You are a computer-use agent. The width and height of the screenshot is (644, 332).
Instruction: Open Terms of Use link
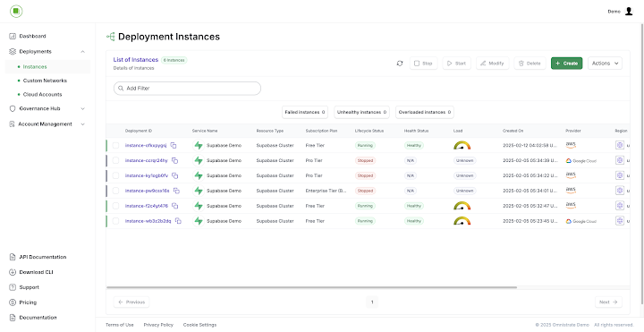tap(120, 325)
